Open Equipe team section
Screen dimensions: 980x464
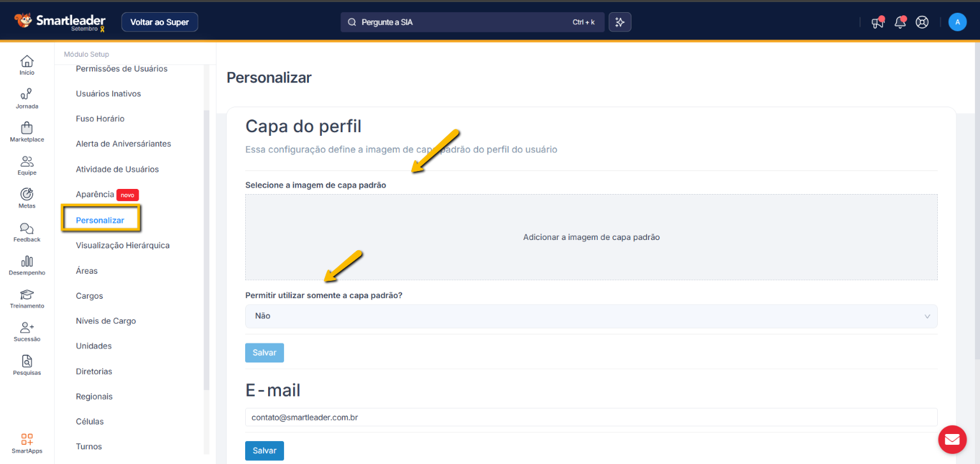[27, 161]
